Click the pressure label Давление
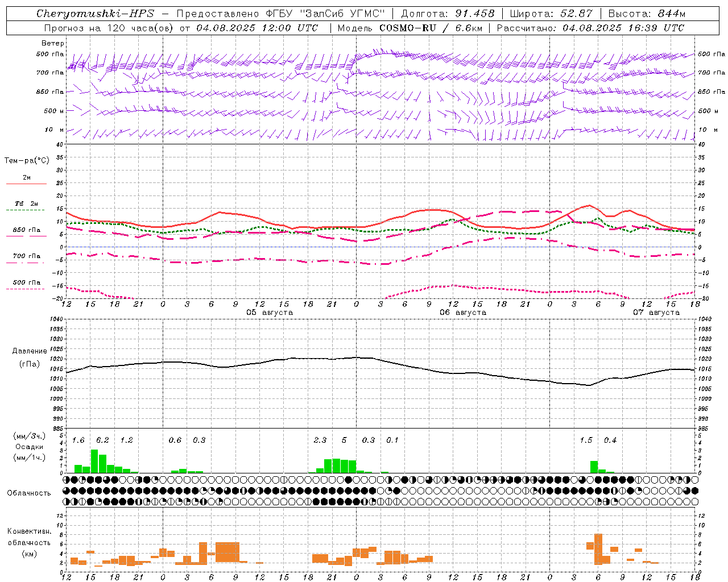This screenshot has width=728, height=582. click(30, 351)
